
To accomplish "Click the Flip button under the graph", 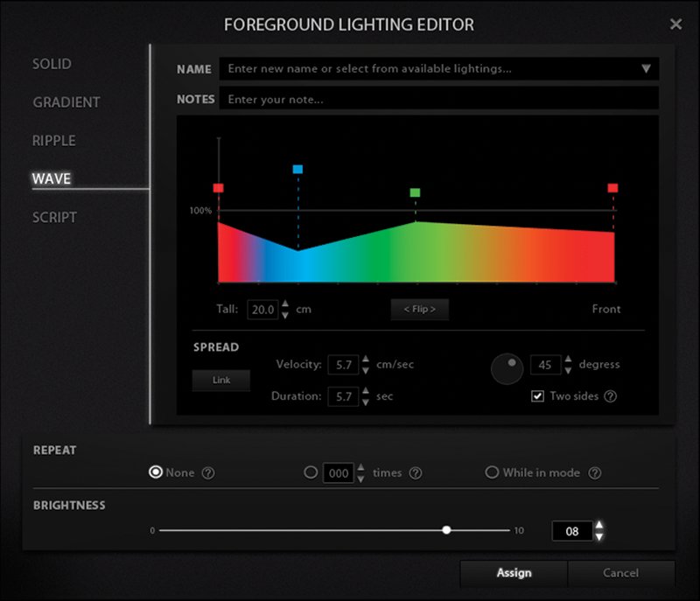I will 419,309.
